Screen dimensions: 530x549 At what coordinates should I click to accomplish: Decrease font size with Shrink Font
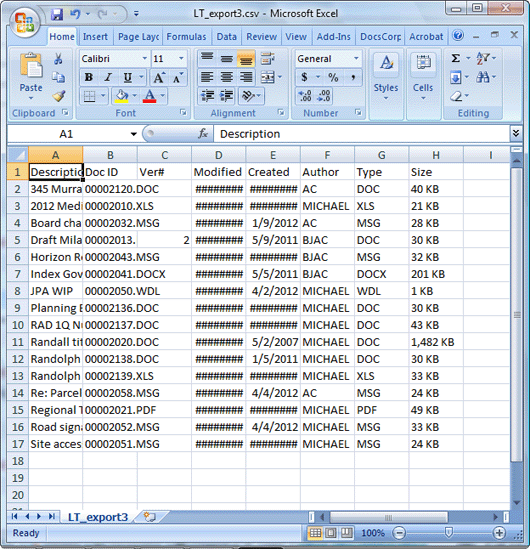[x=178, y=77]
